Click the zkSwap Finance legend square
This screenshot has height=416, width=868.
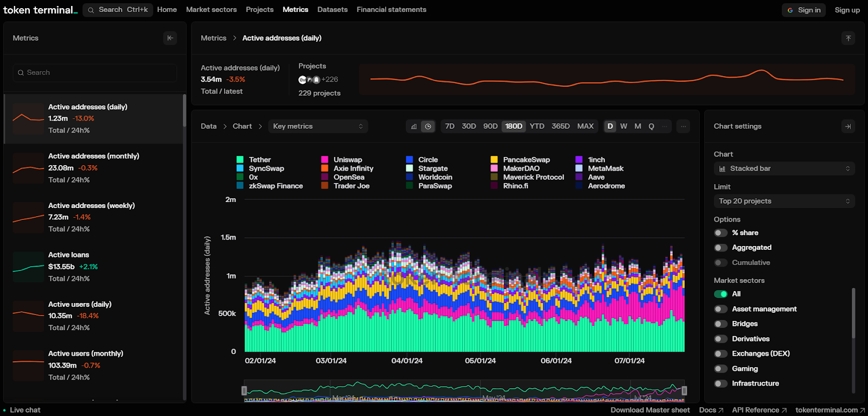click(x=240, y=186)
